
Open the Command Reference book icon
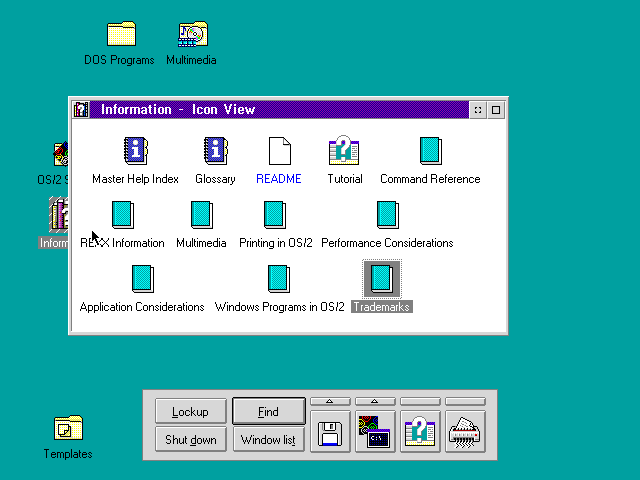[431, 151]
